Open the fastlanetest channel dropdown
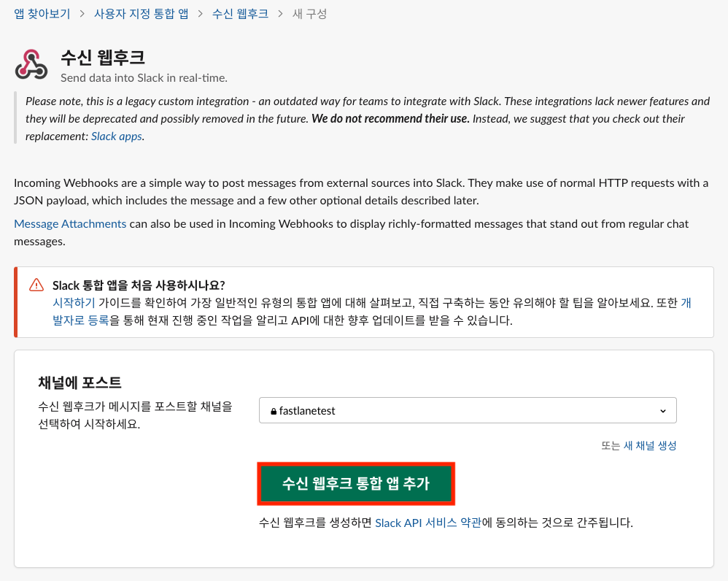The height and width of the screenshot is (581, 728). tap(468, 410)
